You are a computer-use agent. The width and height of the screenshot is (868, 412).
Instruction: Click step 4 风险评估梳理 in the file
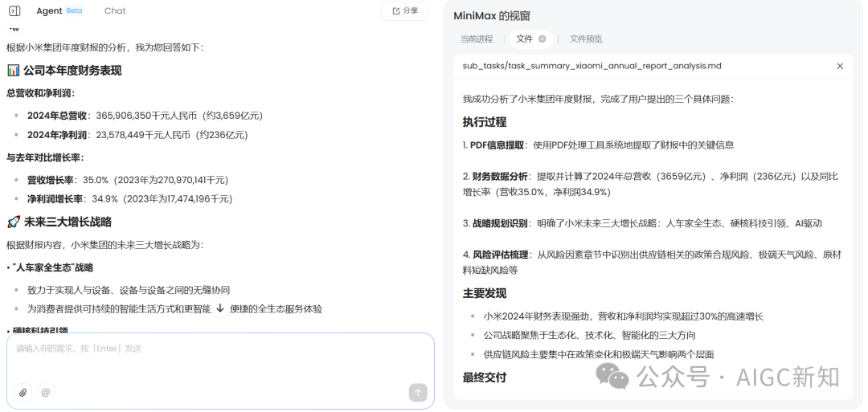652,262
